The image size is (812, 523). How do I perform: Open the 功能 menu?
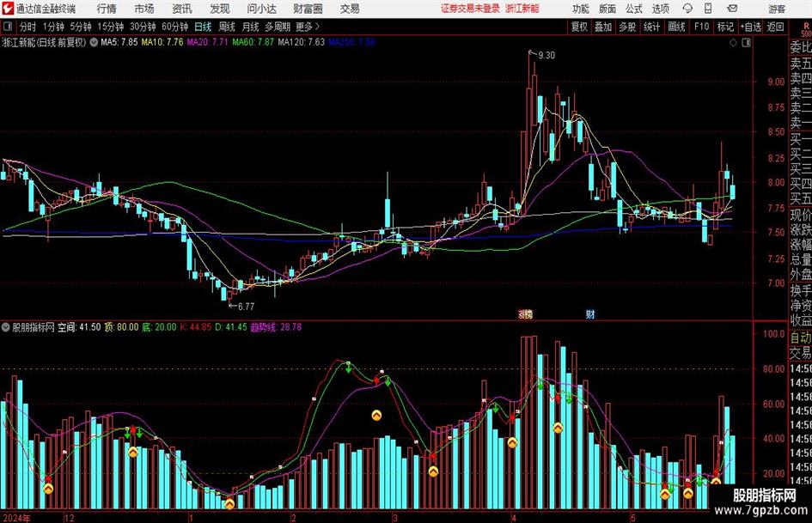pyautogui.click(x=581, y=9)
